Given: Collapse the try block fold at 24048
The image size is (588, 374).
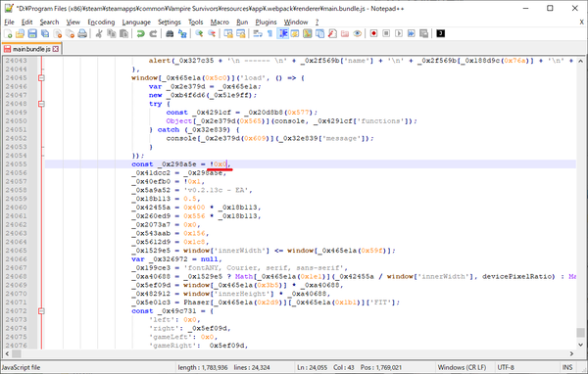Looking at the screenshot, I should [41, 104].
